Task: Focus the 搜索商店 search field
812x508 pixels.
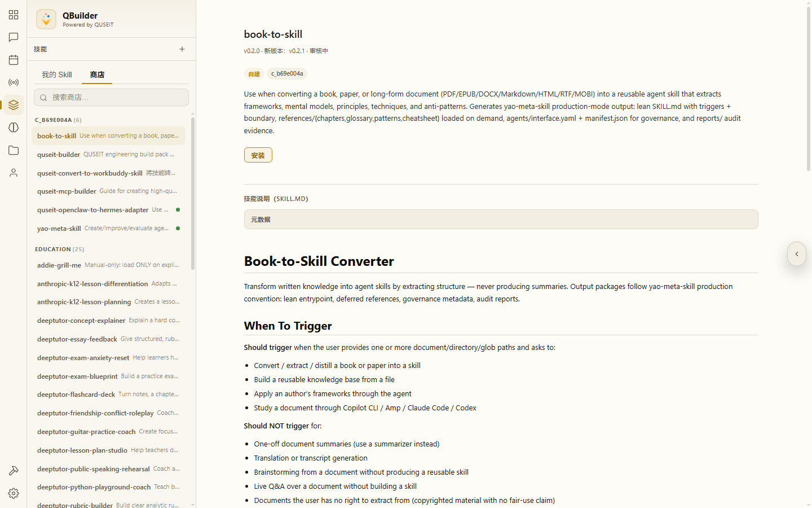Action: tap(111, 98)
